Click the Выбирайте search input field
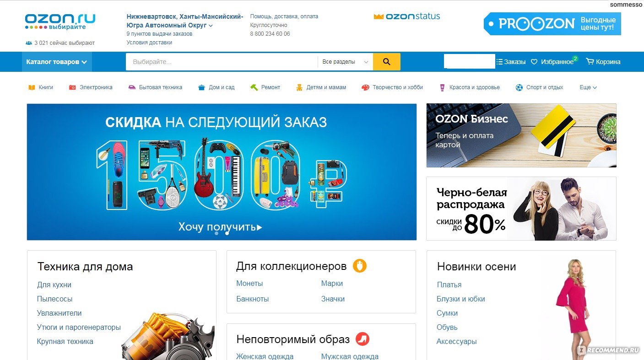 coord(222,62)
